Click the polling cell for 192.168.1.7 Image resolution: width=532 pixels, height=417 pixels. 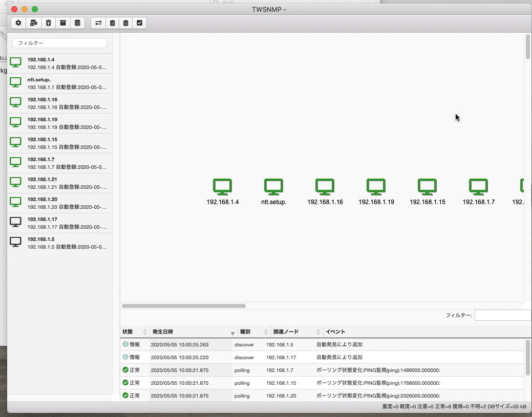tap(242, 370)
